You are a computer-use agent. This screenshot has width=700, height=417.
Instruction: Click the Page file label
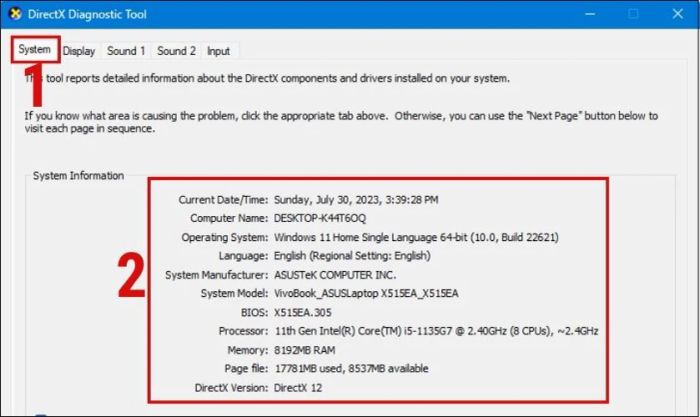pyautogui.click(x=246, y=368)
